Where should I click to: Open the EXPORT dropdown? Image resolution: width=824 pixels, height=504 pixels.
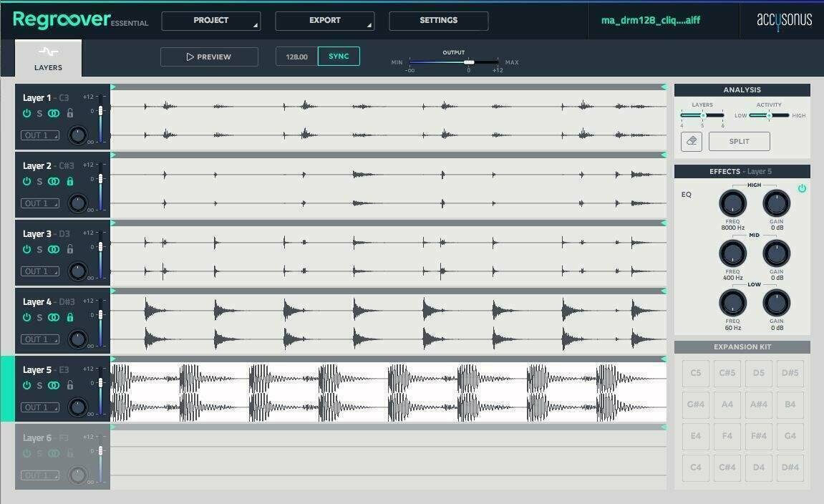point(324,21)
